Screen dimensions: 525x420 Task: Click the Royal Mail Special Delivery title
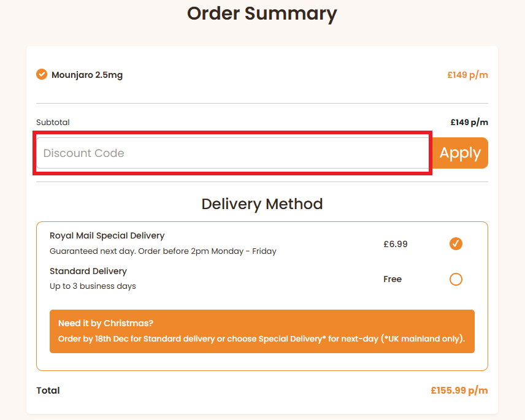[x=107, y=235]
